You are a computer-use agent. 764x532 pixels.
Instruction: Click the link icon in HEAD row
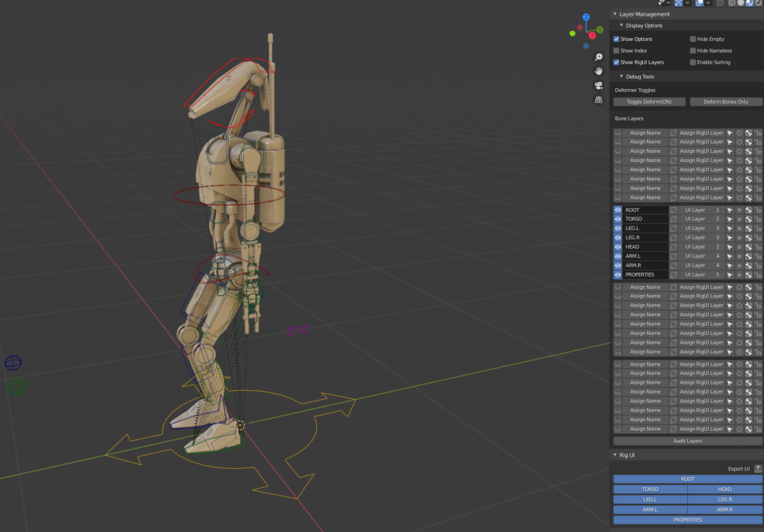pyautogui.click(x=674, y=247)
